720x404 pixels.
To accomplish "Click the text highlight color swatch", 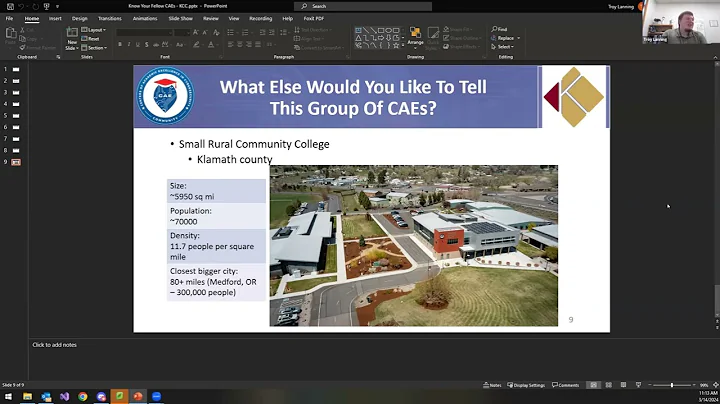I will [197, 45].
